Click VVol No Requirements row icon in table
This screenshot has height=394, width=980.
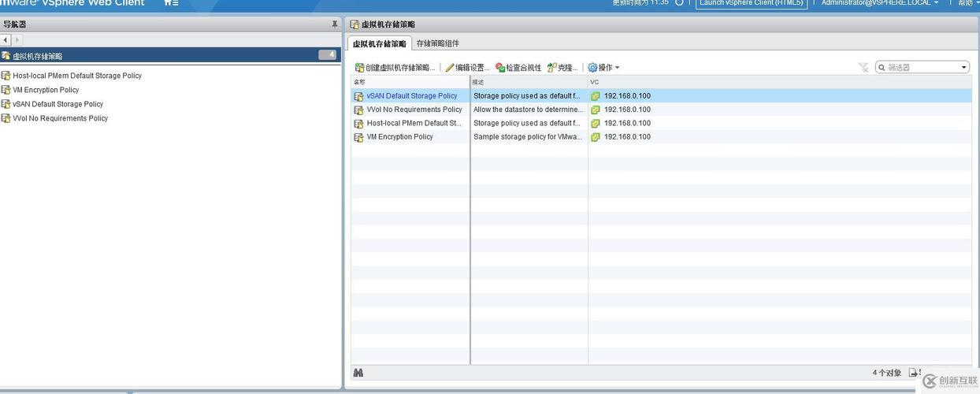[359, 110]
